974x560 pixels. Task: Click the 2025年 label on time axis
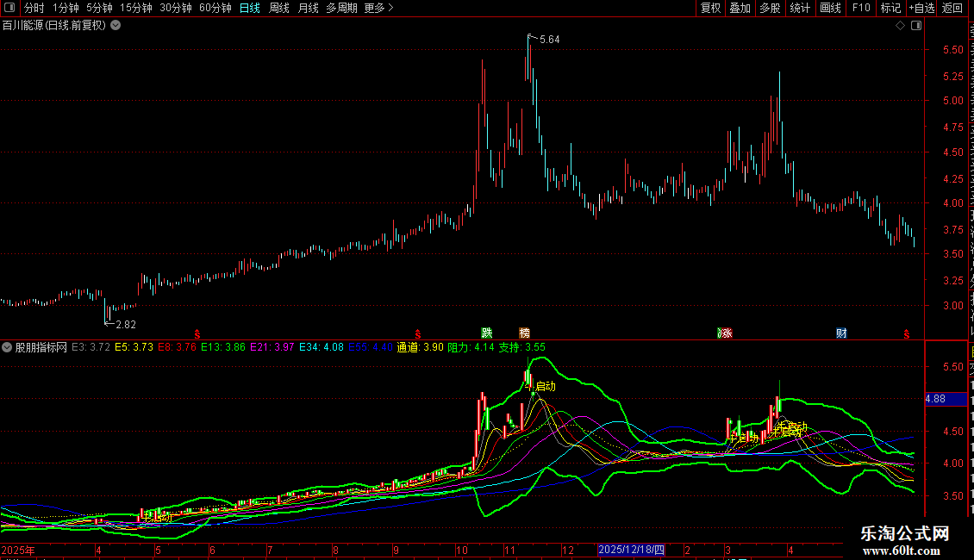[x=18, y=550]
